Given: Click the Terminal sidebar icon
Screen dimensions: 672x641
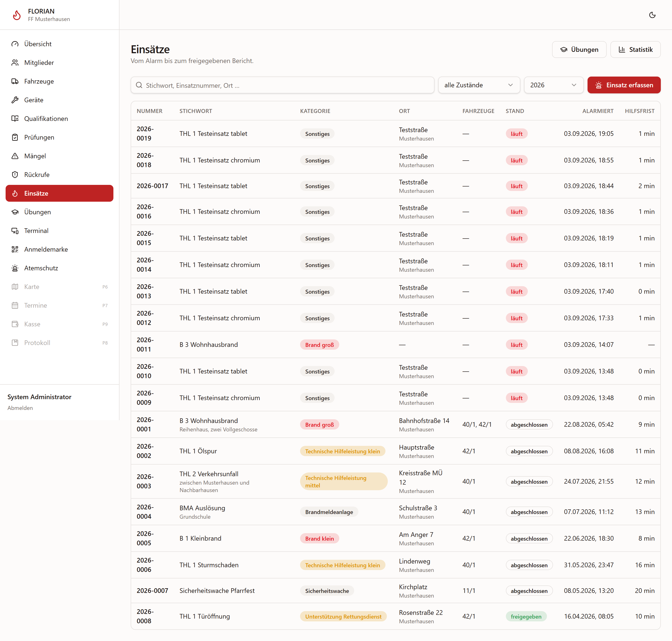Looking at the screenshot, I should (15, 231).
